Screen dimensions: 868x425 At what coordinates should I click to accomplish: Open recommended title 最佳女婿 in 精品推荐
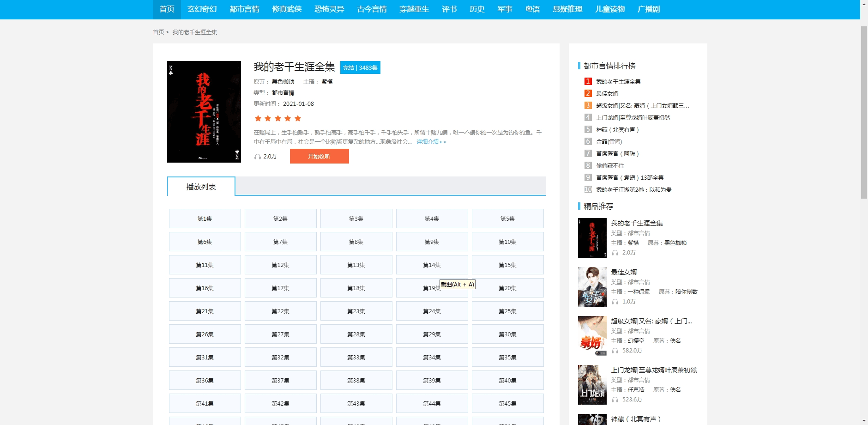[624, 272]
